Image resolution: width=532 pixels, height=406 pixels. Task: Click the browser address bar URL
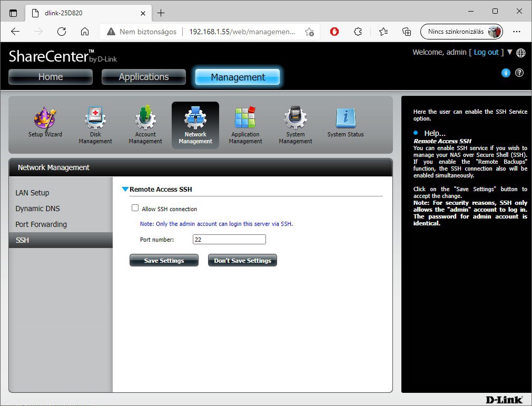(x=242, y=32)
